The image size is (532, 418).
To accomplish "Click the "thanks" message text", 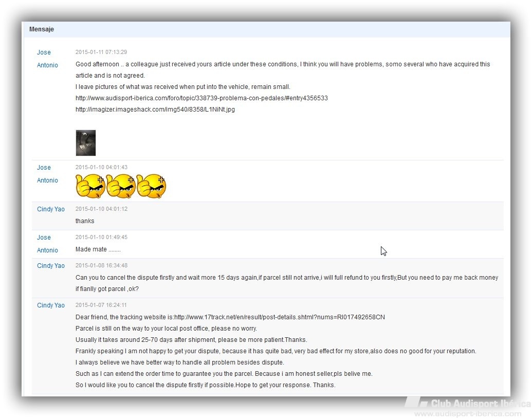I will 85,221.
